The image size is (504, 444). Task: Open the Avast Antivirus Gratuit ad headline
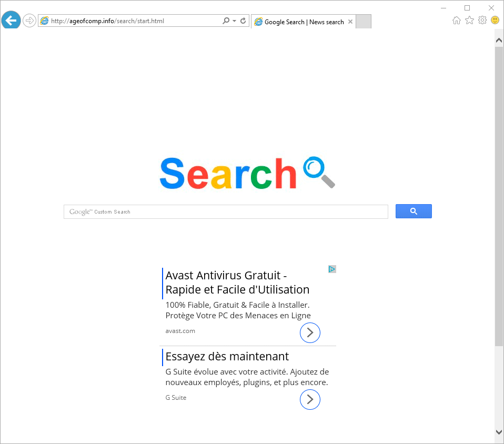pos(237,282)
